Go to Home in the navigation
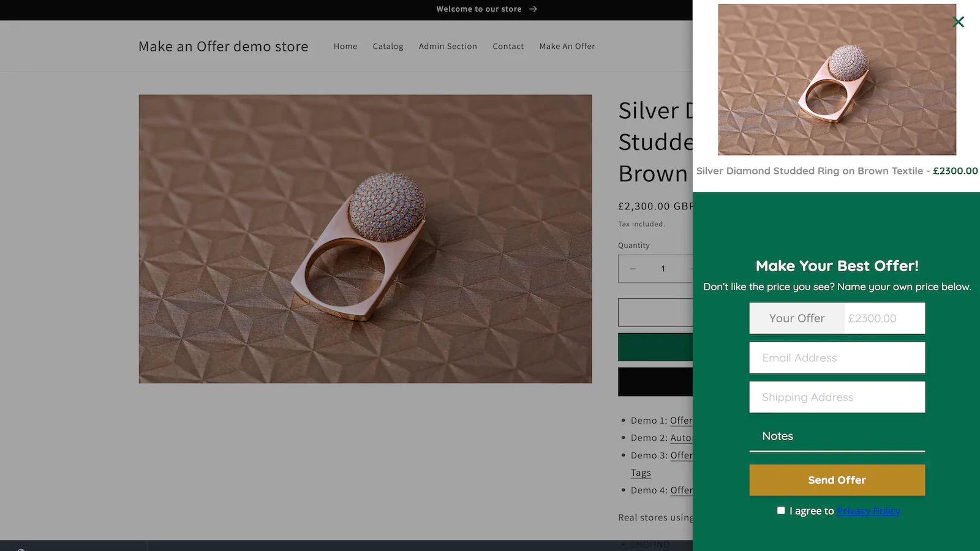Image resolution: width=980 pixels, height=551 pixels. 345,47
